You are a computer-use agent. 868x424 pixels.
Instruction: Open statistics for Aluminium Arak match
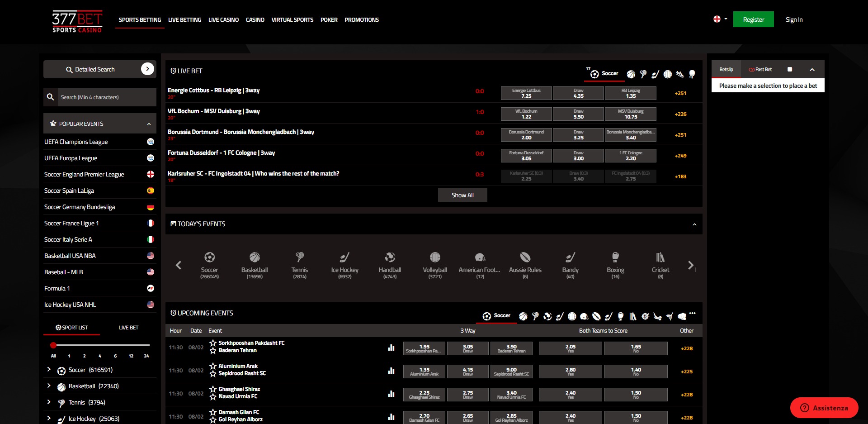click(391, 371)
